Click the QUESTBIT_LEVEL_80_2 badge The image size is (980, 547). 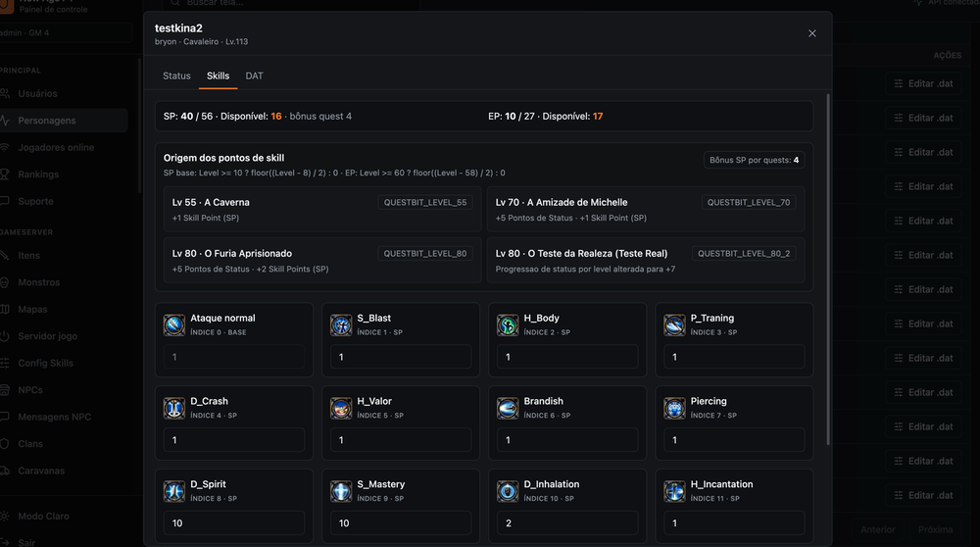coord(744,253)
